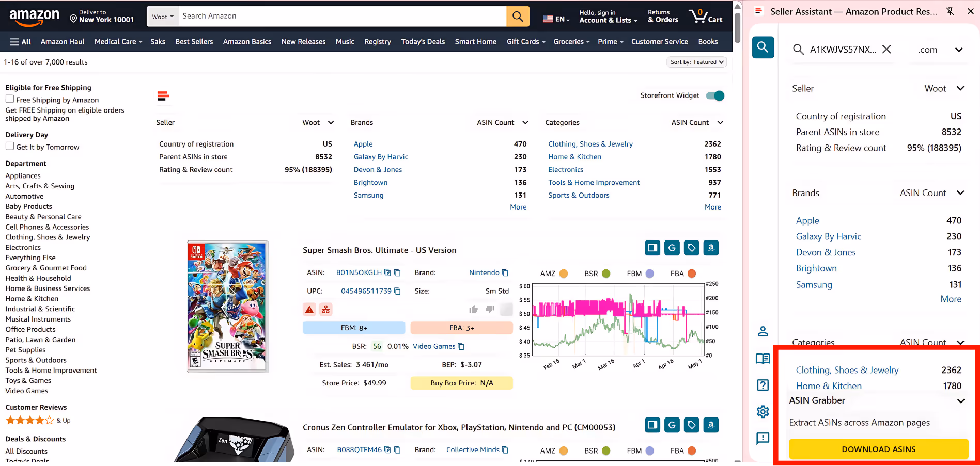Open Galaxy By Harvic link in side panel
Viewport: 980px width, 466px height.
point(829,236)
